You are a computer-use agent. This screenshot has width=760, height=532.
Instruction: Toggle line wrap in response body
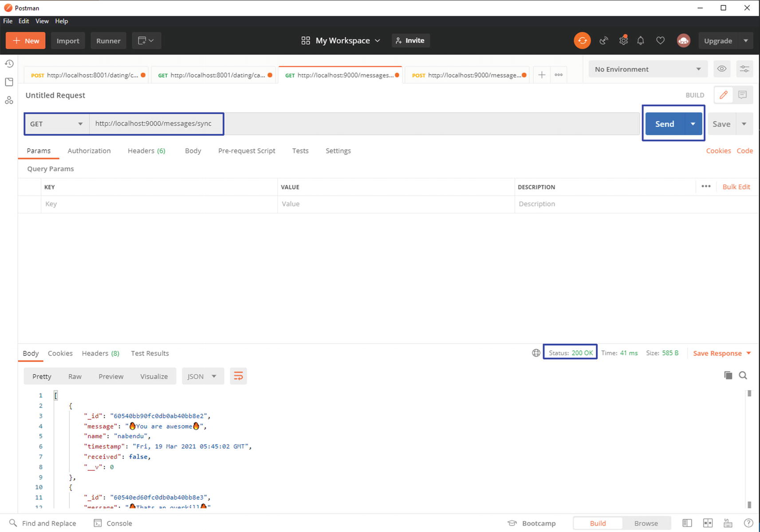click(x=238, y=376)
